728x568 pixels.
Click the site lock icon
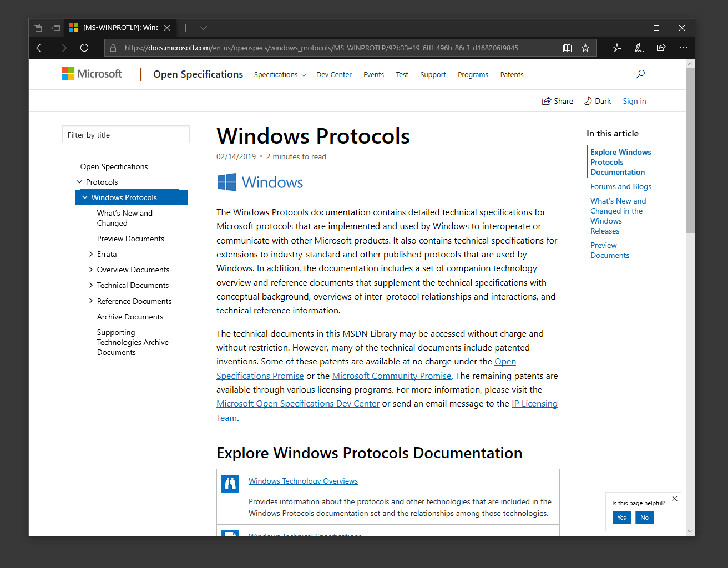pos(113,48)
